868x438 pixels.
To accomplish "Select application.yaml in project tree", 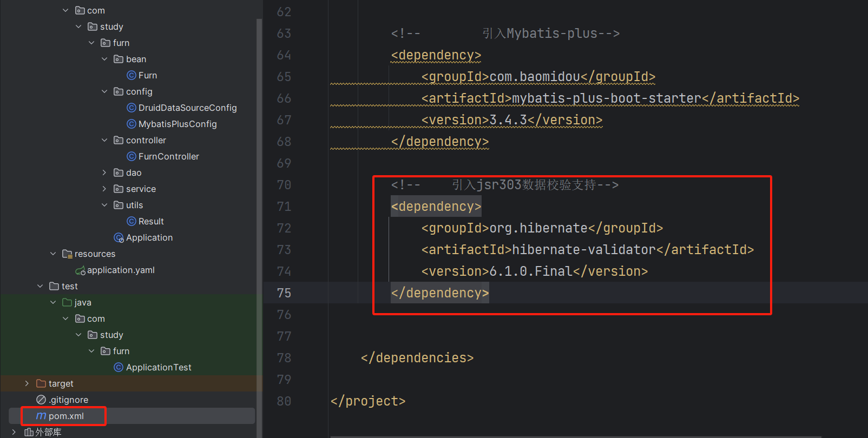I will (121, 270).
